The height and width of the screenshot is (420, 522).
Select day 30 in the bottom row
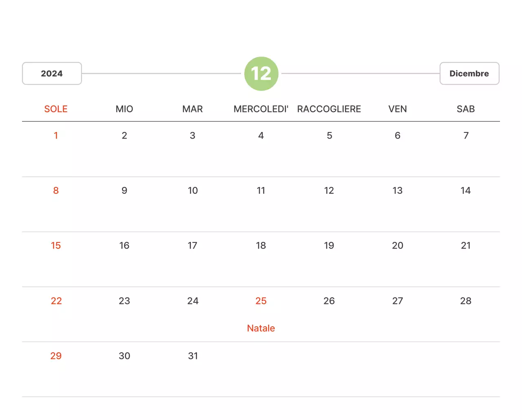pyautogui.click(x=124, y=356)
